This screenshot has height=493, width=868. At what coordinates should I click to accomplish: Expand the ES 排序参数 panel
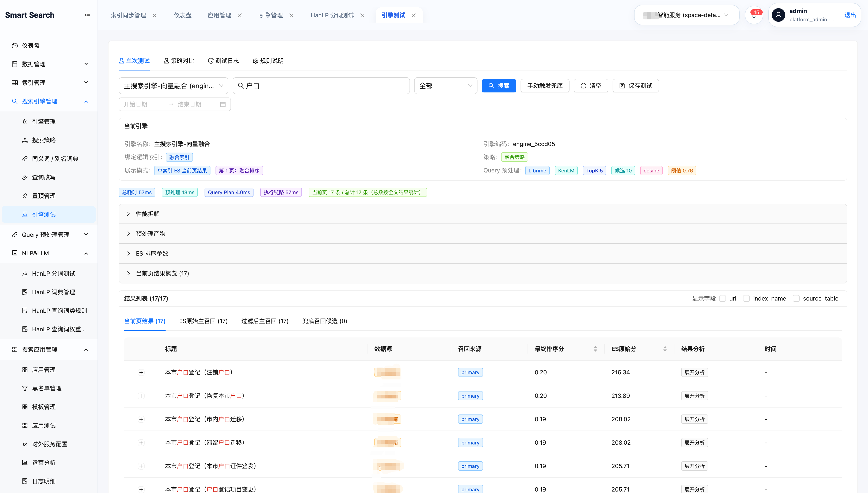[483, 254]
